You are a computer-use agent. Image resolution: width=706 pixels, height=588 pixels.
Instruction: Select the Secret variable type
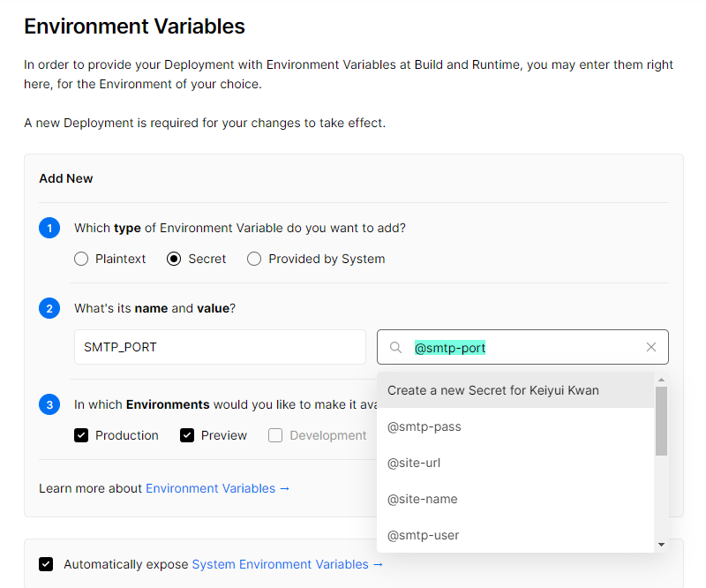click(x=174, y=259)
